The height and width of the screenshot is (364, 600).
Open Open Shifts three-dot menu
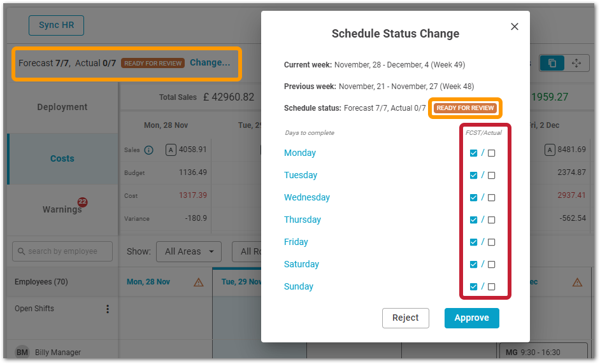click(x=108, y=309)
